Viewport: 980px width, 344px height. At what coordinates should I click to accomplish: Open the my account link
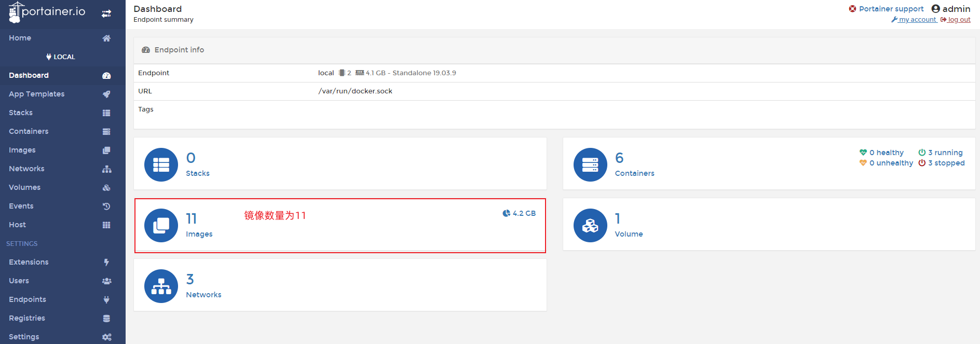point(914,20)
